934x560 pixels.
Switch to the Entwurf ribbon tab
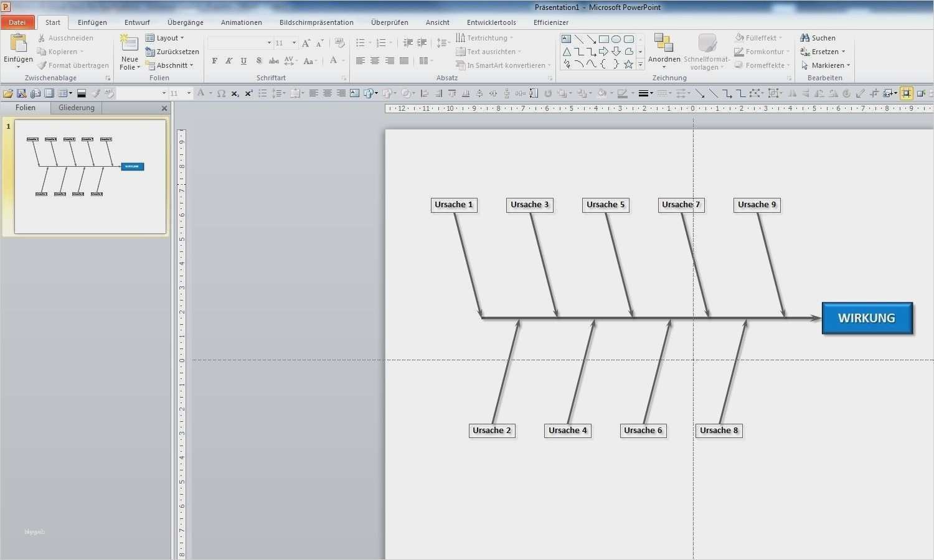pos(137,22)
